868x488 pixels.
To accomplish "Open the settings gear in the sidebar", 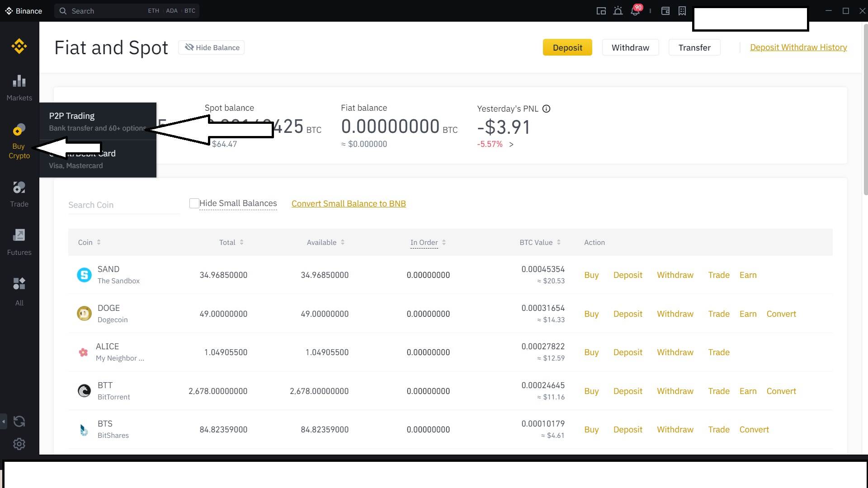I will (x=19, y=444).
